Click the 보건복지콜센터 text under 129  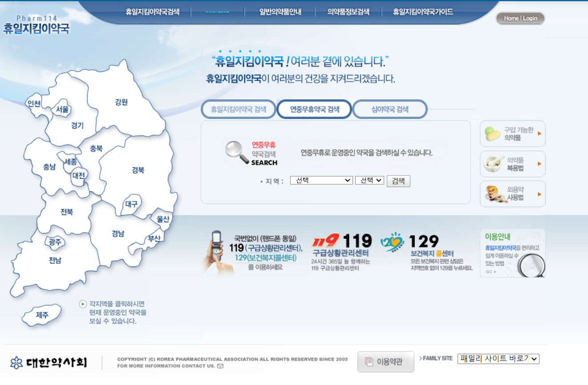[432, 254]
